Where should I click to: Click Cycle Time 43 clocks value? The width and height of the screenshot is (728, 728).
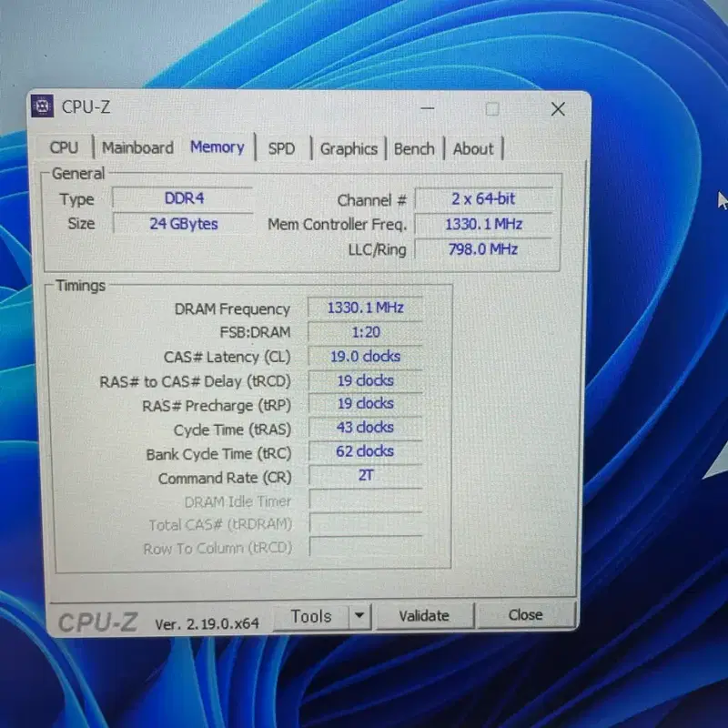point(366,427)
